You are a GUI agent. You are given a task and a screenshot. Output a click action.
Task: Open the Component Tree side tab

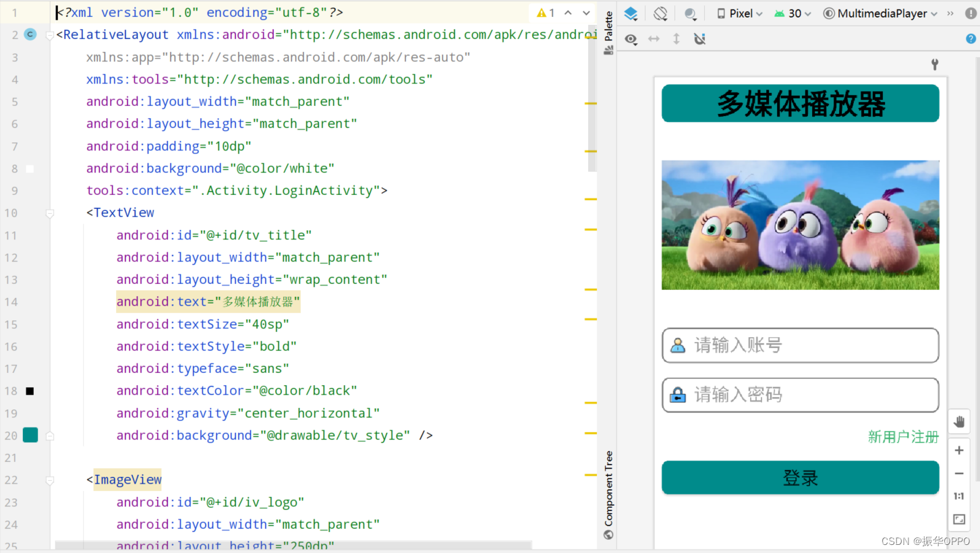(x=608, y=495)
